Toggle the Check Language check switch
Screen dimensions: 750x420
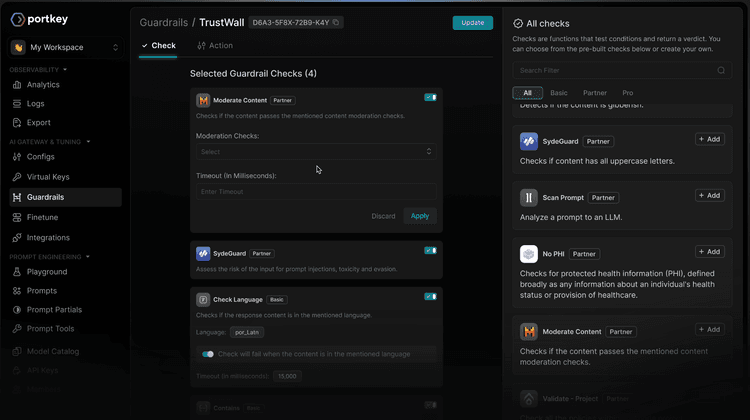(430, 296)
